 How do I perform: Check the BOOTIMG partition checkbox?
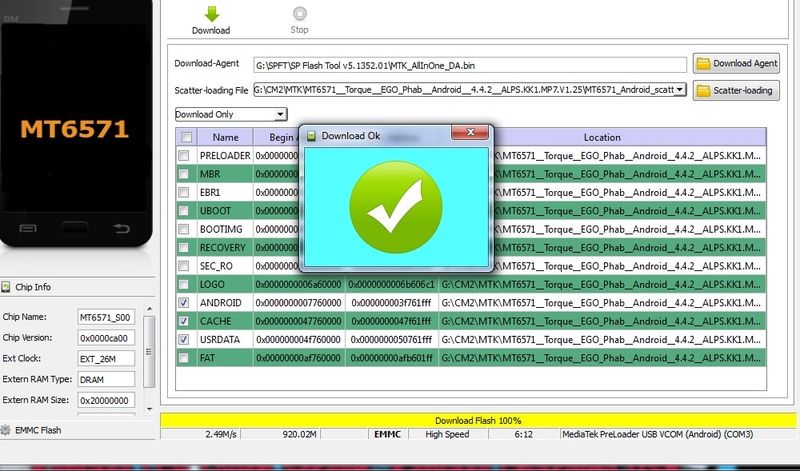point(184,229)
